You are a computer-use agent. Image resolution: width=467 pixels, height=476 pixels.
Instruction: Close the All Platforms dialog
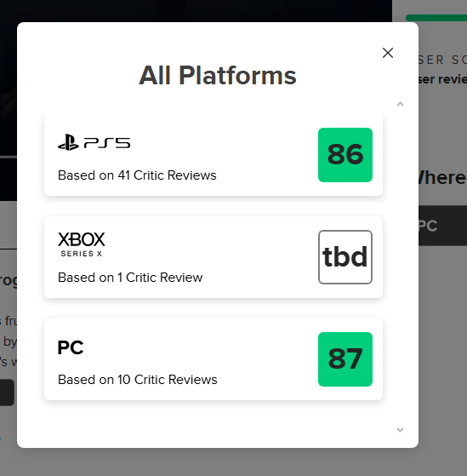388,53
